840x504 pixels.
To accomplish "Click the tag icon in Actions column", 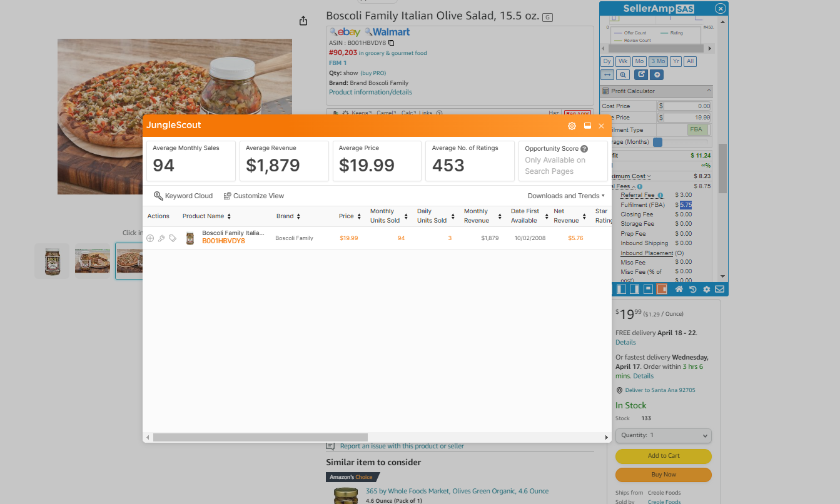I will [x=173, y=238].
